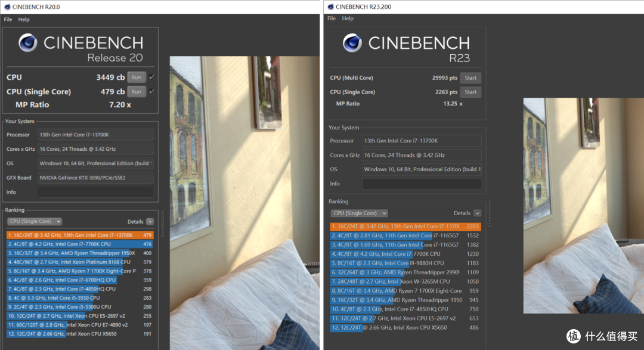Open File menu in Cinebench R23 window
Image resolution: width=644 pixels, height=350 pixels.
tap(332, 18)
